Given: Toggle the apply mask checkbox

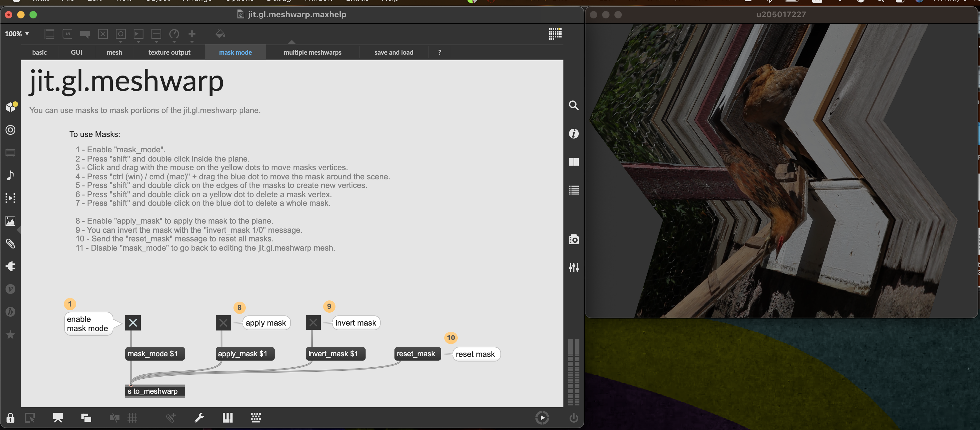Looking at the screenshot, I should (x=223, y=323).
